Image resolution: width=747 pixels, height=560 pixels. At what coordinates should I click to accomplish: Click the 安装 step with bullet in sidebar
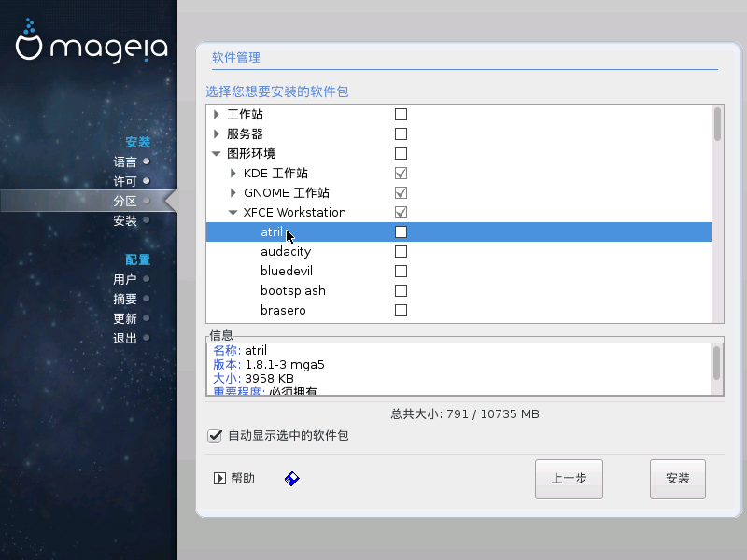click(x=132, y=220)
